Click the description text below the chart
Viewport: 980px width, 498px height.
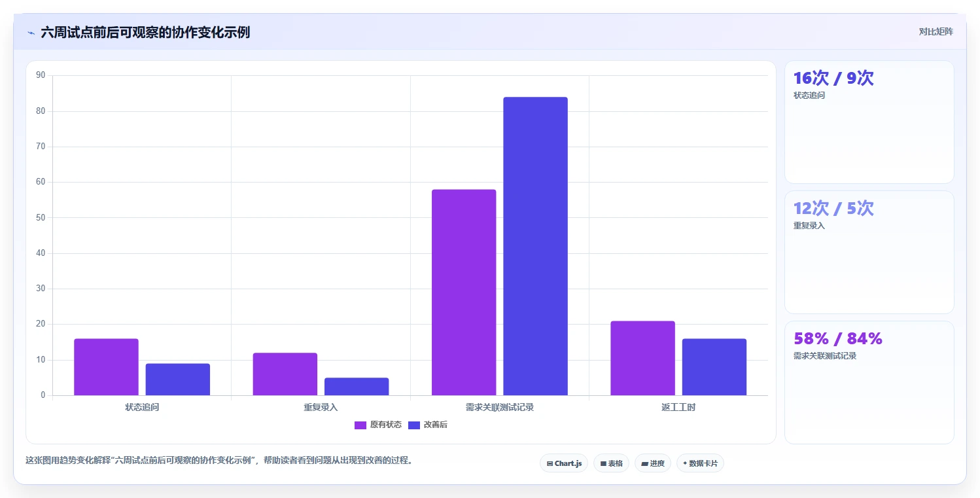pyautogui.click(x=219, y=460)
